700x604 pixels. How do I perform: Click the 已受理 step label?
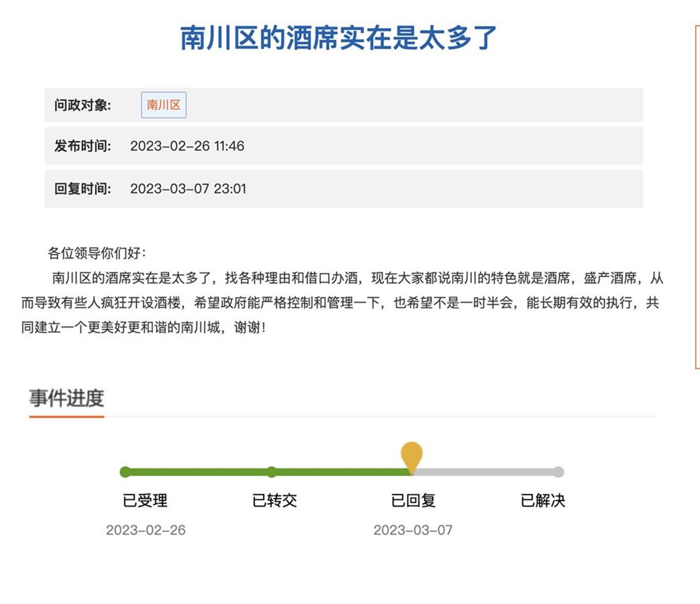click(x=145, y=501)
